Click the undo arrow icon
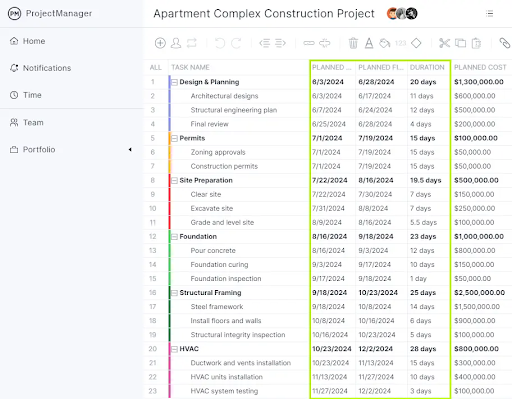 220,43
